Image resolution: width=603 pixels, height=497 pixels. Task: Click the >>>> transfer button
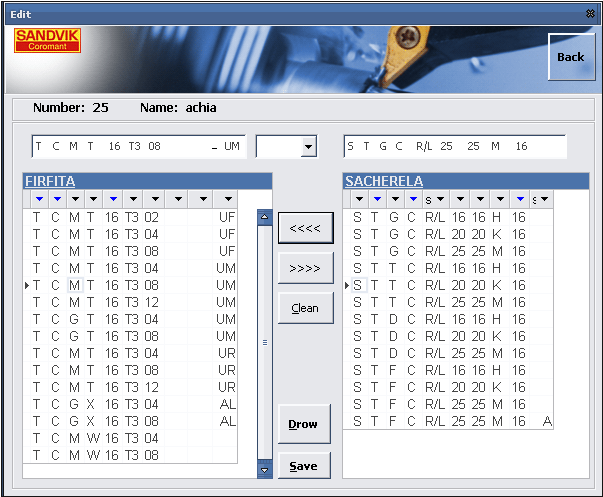[x=304, y=269]
